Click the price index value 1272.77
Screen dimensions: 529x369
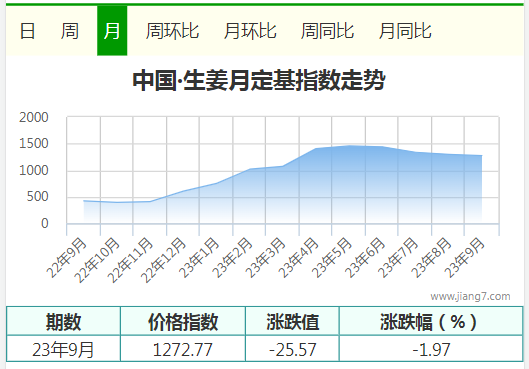183,349
